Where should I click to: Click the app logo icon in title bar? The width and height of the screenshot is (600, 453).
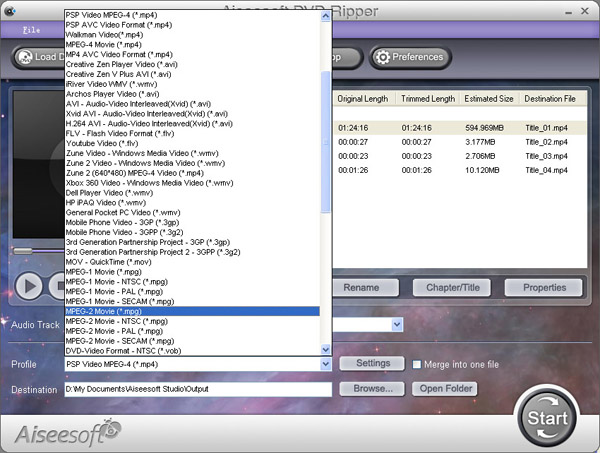point(9,11)
